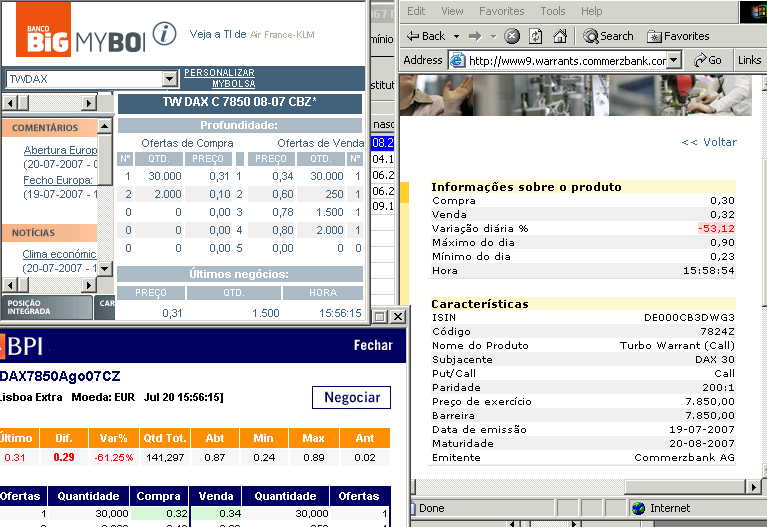Image resolution: width=767 pixels, height=527 pixels.
Task: Click the Qtd Tot. column header
Action: (165, 438)
